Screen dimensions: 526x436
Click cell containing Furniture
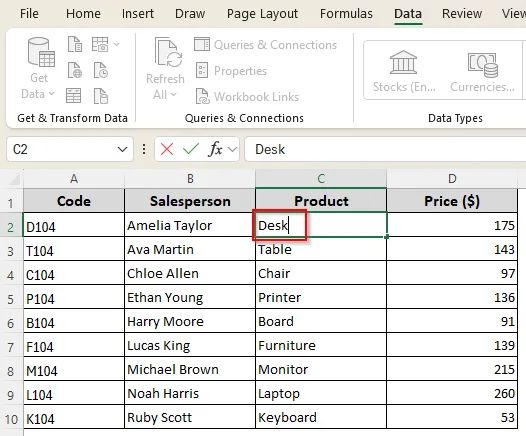pyautogui.click(x=321, y=345)
